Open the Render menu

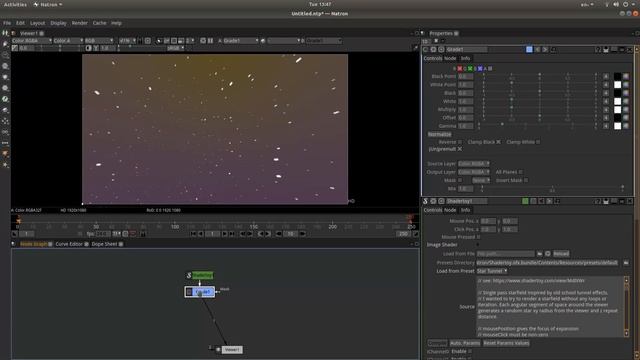[80, 23]
